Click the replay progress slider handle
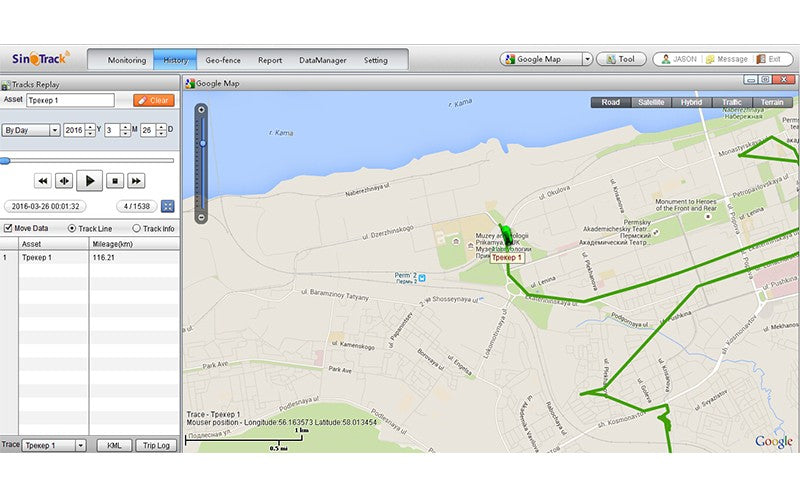 (5, 161)
